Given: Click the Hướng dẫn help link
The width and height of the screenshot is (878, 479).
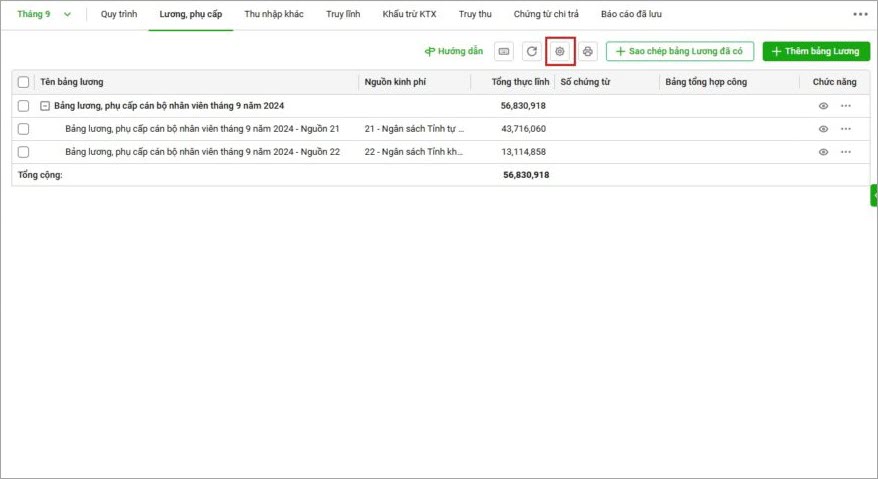Looking at the screenshot, I should click(x=454, y=52).
